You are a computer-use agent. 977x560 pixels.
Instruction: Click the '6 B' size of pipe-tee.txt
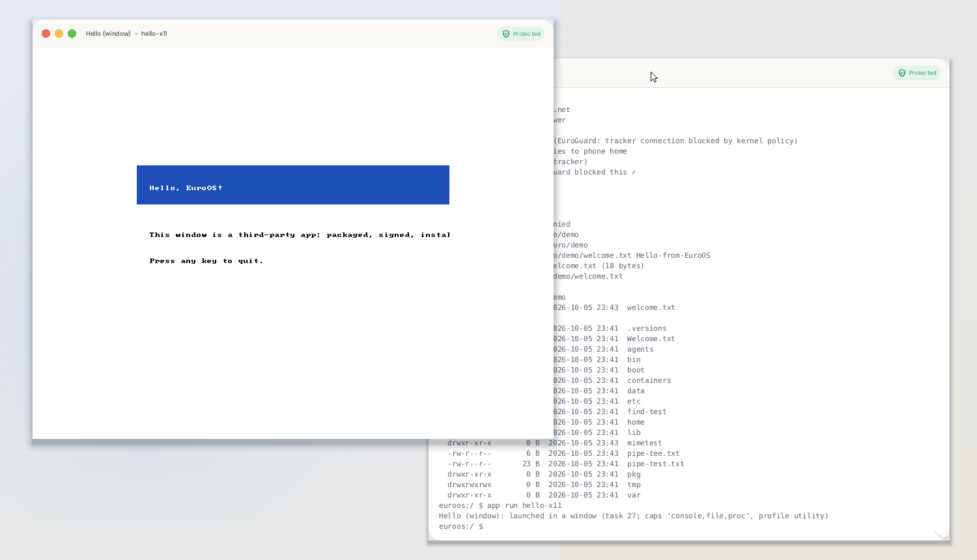click(x=533, y=453)
